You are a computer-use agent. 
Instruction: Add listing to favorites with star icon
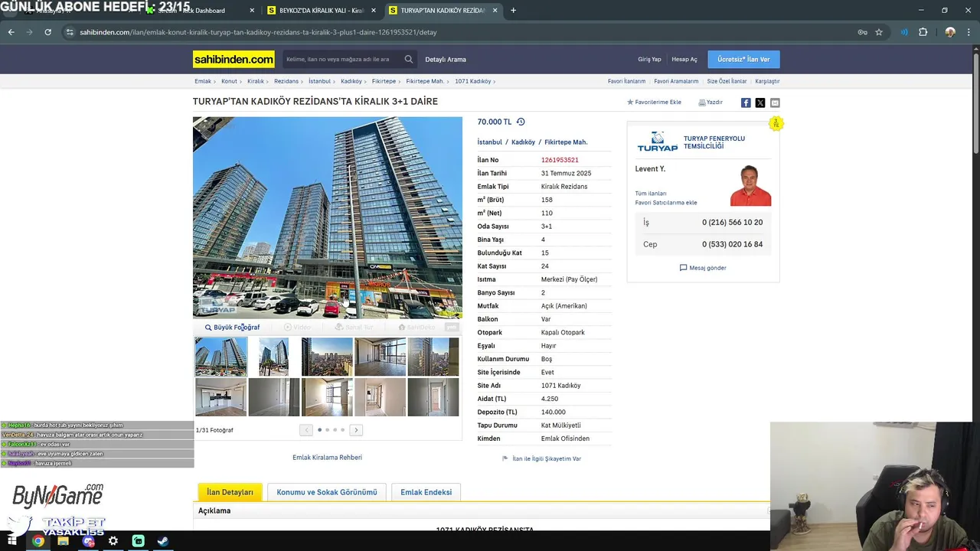[x=654, y=102]
